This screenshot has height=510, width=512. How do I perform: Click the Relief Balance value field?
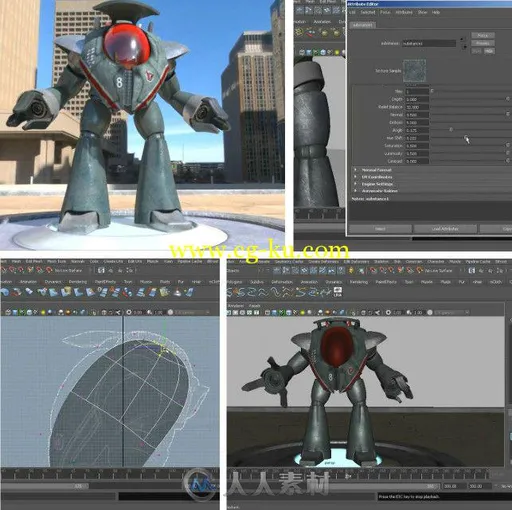click(417, 107)
